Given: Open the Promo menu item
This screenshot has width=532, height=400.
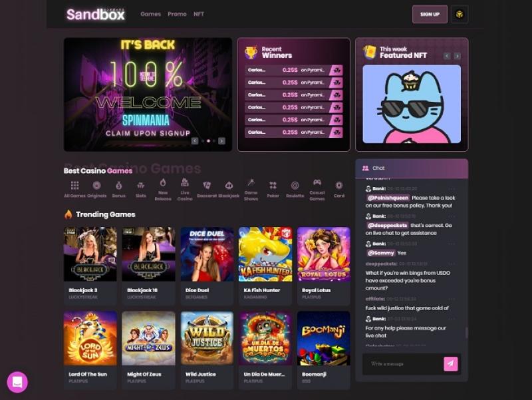Looking at the screenshot, I should [177, 14].
